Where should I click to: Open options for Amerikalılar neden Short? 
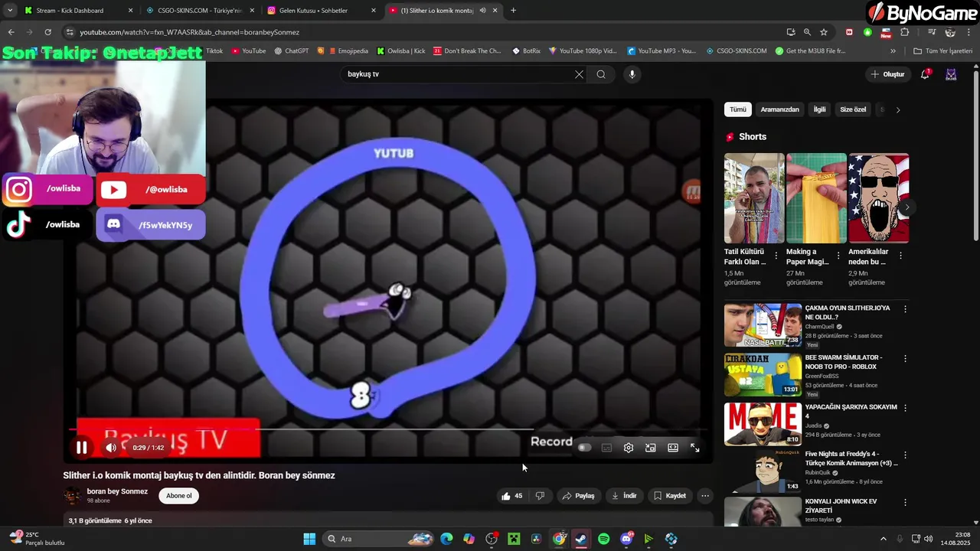pos(900,256)
